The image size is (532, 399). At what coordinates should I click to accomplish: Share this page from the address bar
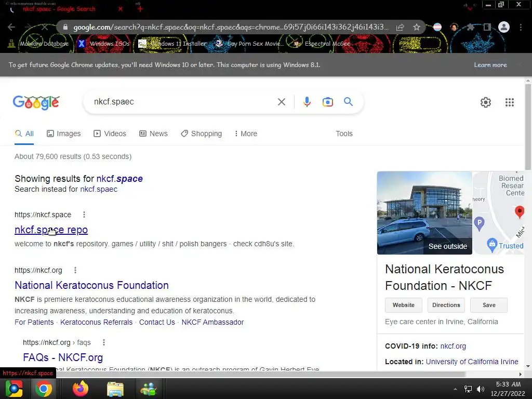click(400, 27)
